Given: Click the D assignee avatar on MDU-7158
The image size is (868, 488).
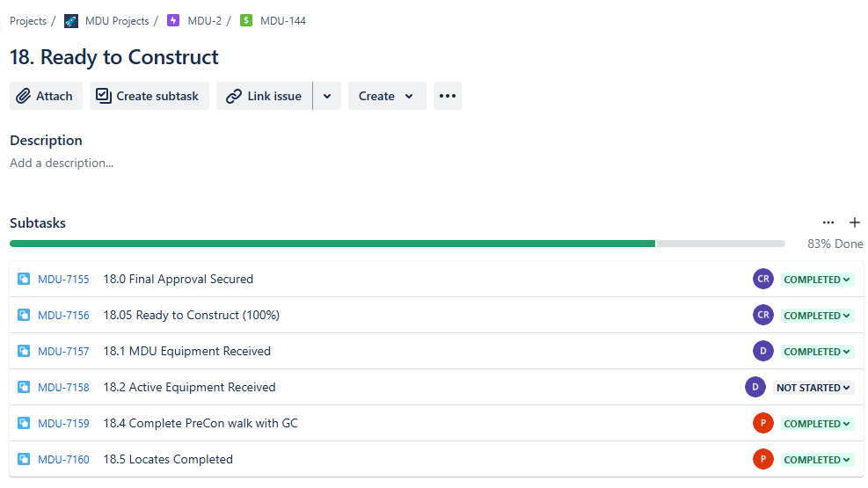Looking at the screenshot, I should [x=755, y=387].
